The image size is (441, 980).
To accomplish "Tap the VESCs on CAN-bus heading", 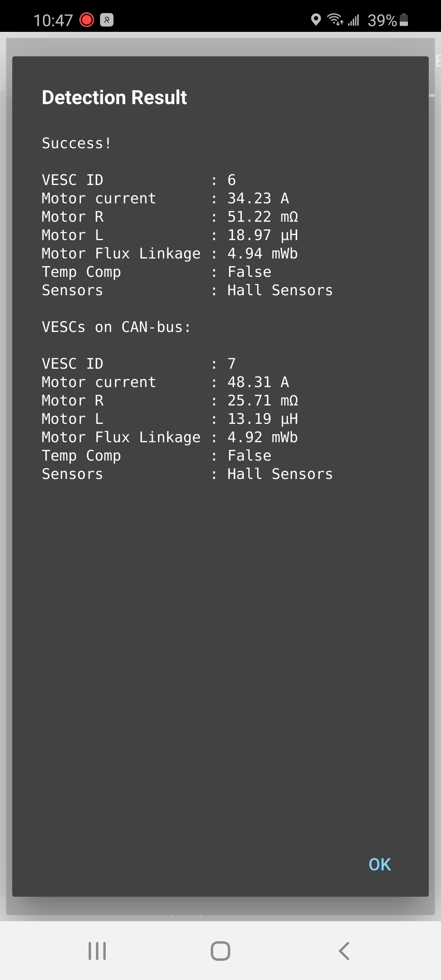I will [116, 327].
